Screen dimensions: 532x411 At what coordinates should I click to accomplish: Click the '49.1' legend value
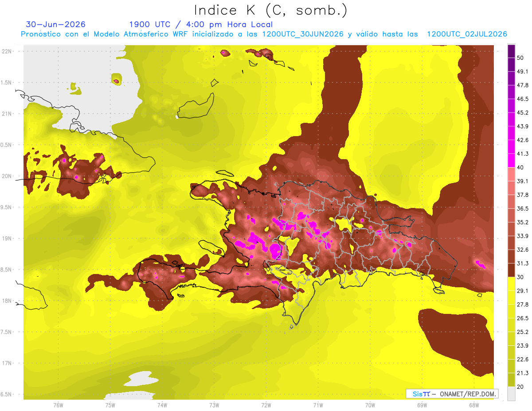click(523, 71)
